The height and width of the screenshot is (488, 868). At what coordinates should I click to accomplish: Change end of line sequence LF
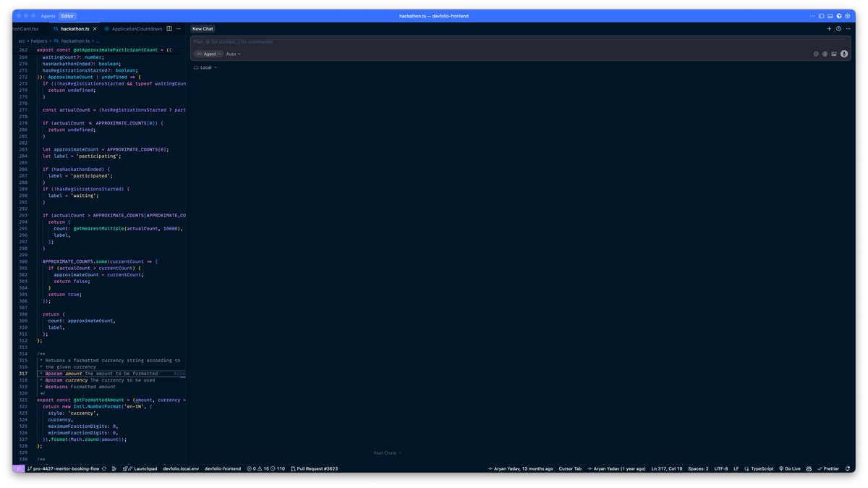click(736, 468)
